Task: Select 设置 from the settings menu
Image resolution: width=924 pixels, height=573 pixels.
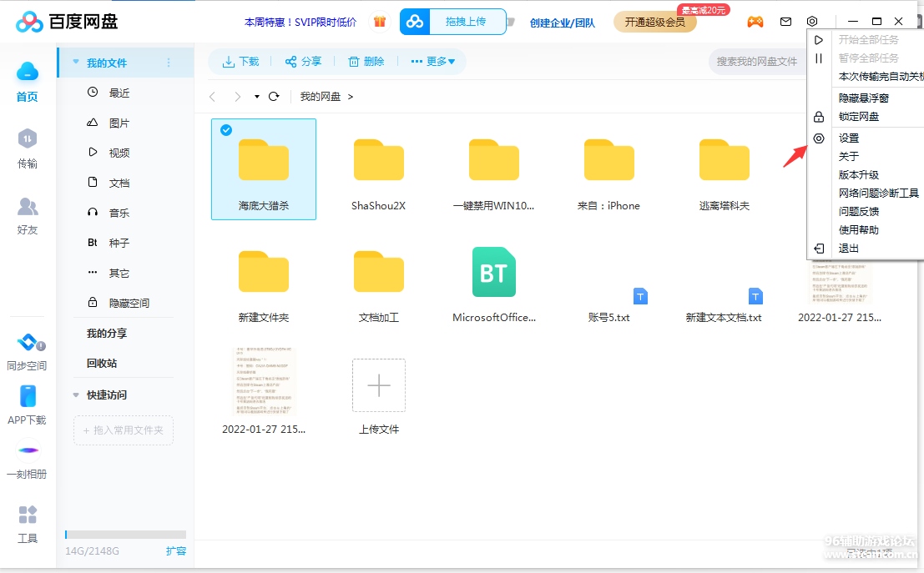Action: (849, 138)
